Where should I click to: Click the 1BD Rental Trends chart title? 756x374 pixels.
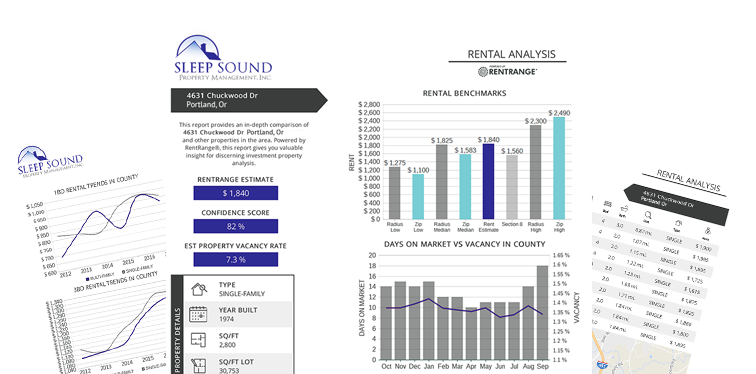click(96, 185)
